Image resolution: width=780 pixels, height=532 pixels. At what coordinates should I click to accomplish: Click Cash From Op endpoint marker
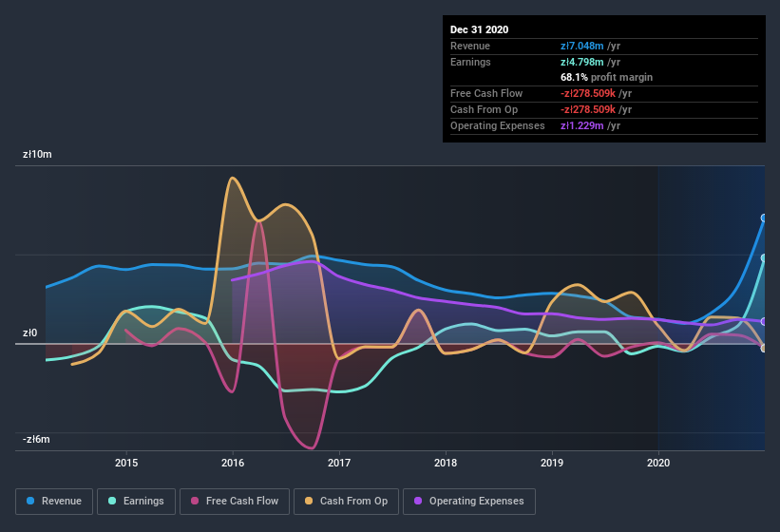point(764,348)
